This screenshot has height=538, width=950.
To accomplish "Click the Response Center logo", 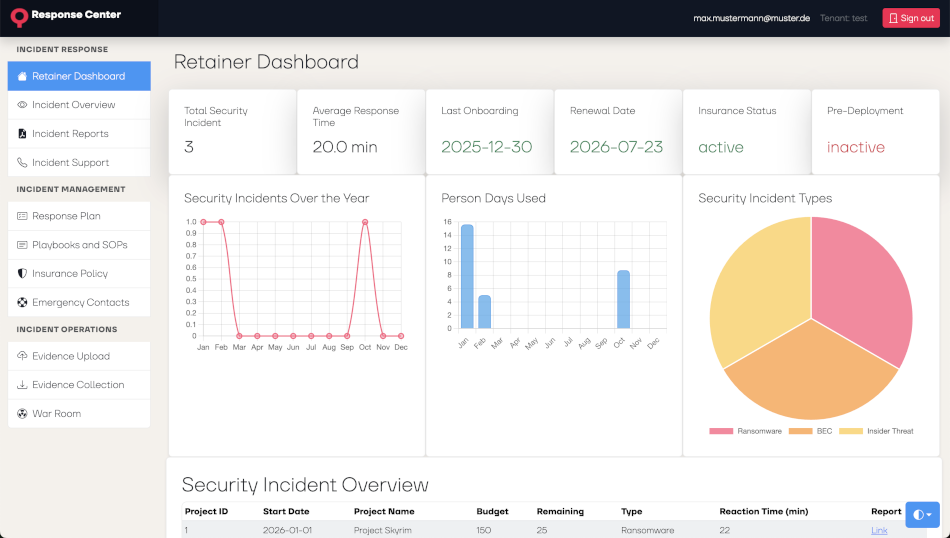I will coord(66,16).
